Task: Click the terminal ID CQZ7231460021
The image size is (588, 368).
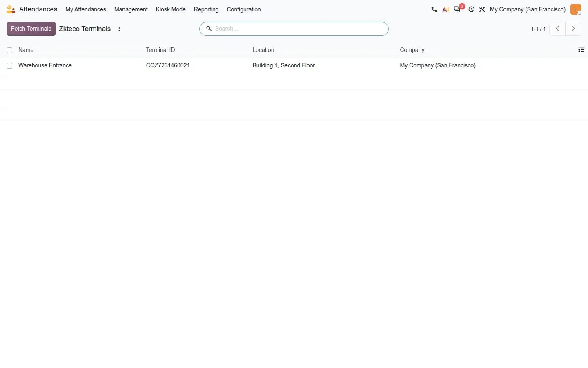Action: click(168, 65)
